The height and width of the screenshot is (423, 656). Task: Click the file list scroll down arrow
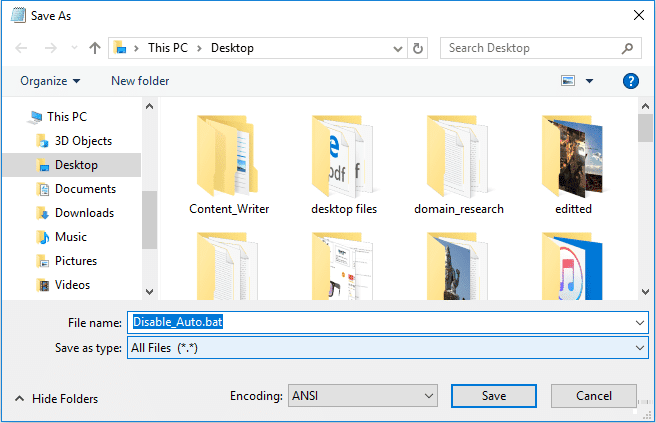click(645, 292)
